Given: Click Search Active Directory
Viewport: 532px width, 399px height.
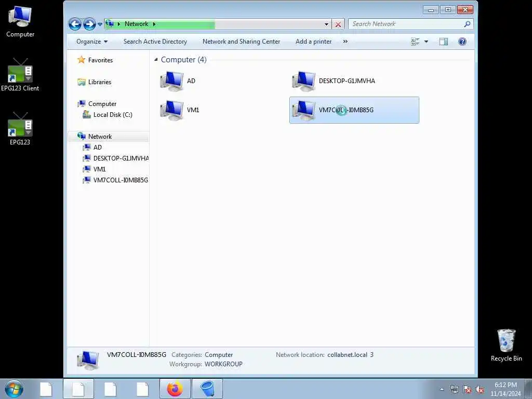Looking at the screenshot, I should tap(155, 42).
